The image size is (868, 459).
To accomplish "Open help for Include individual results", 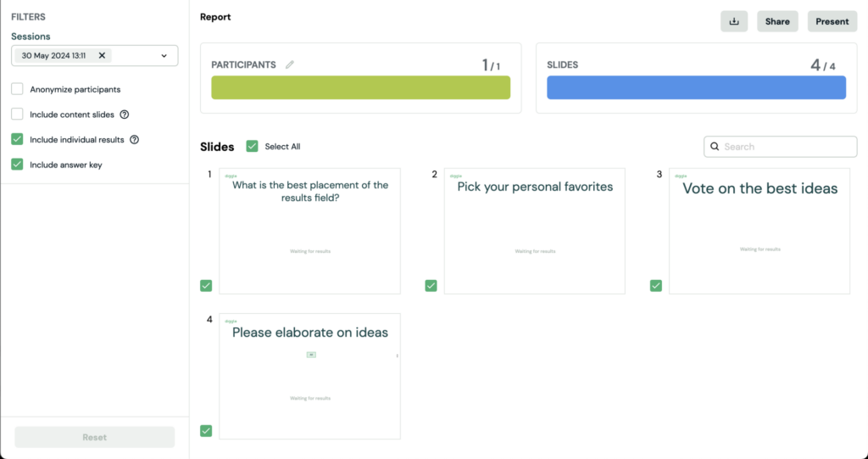I will tap(134, 140).
